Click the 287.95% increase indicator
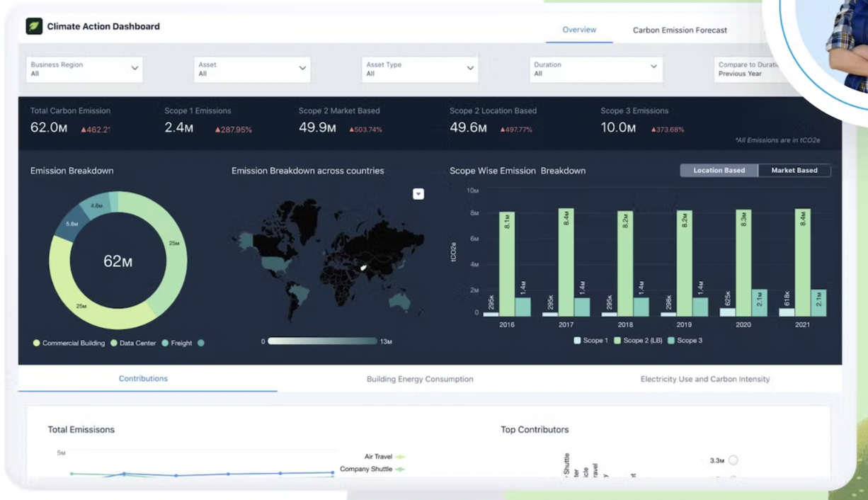Screen dimensions: 868x500 tap(234, 130)
